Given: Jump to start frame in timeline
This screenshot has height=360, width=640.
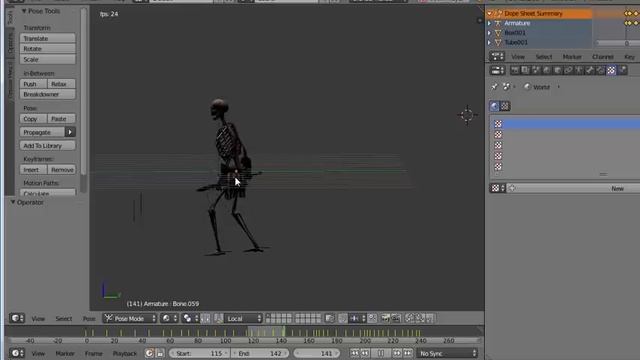Looking at the screenshot, I should click(354, 353).
